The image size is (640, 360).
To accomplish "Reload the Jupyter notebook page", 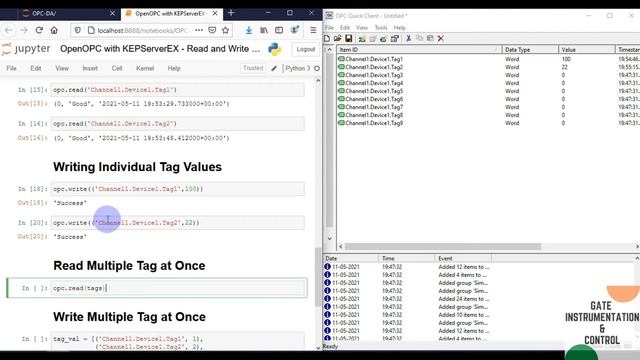I will pos(39,30).
